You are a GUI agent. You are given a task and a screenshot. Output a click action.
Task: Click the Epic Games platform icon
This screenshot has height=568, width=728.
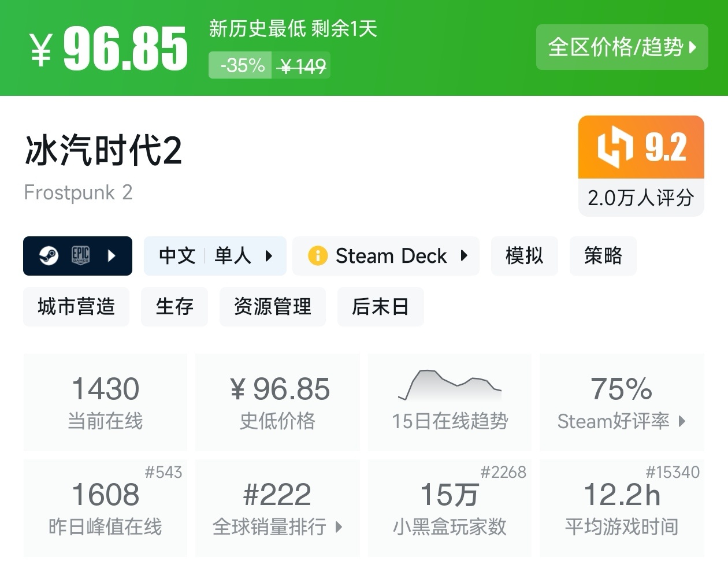[80, 255]
